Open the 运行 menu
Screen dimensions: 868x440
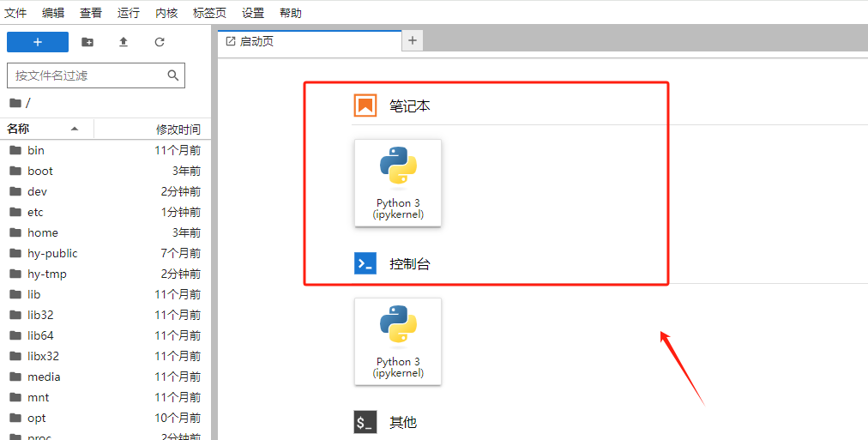129,13
